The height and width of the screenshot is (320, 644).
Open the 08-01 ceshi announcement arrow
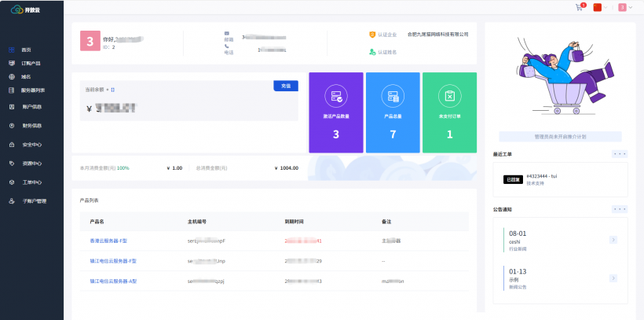click(x=613, y=240)
